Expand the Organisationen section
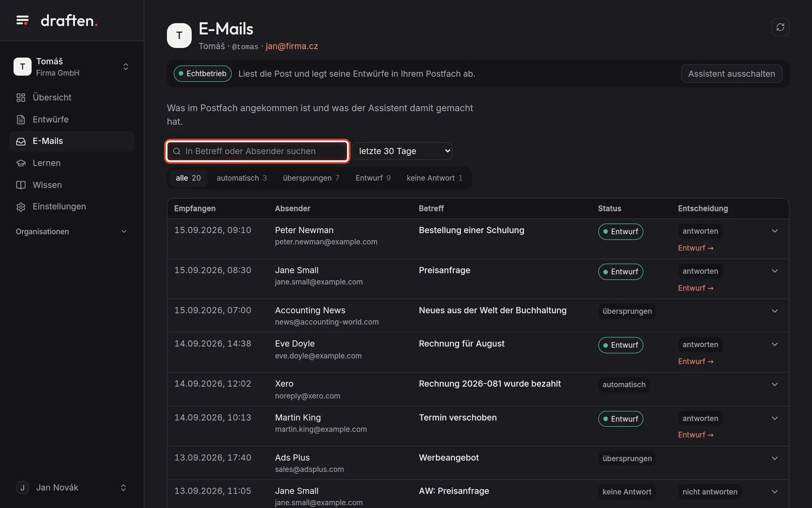812x508 pixels. (x=72, y=232)
